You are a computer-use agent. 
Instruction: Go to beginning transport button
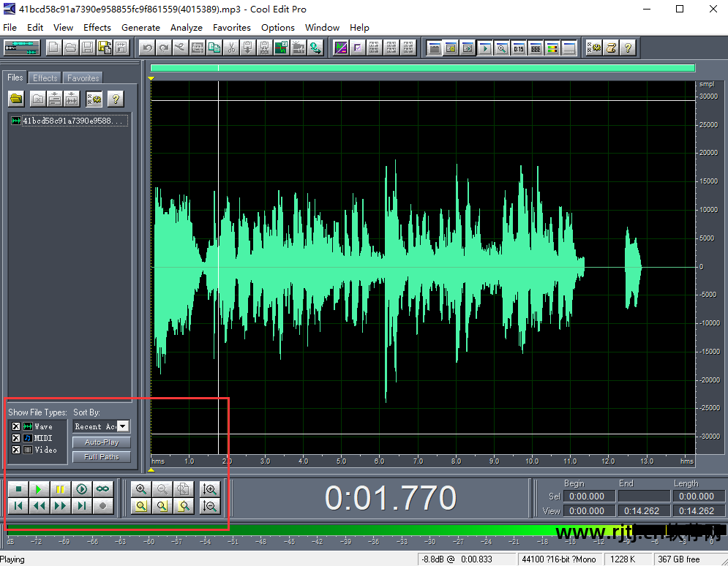[x=18, y=506]
